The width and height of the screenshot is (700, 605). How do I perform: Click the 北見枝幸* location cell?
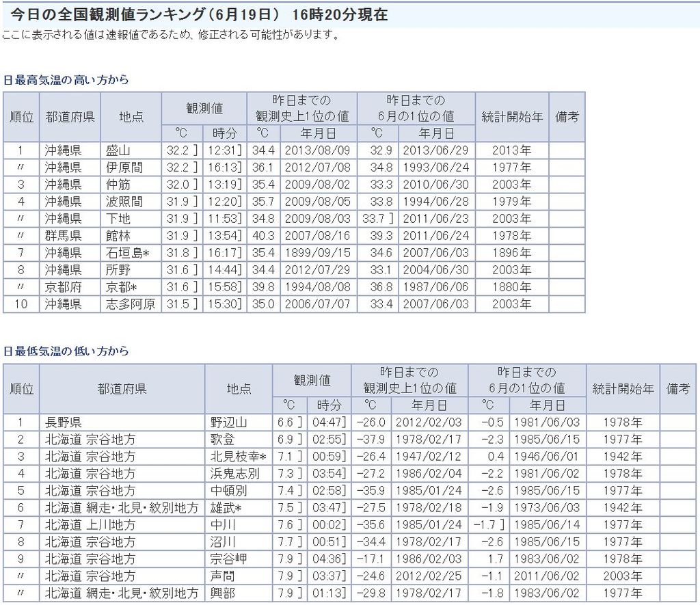point(238,457)
